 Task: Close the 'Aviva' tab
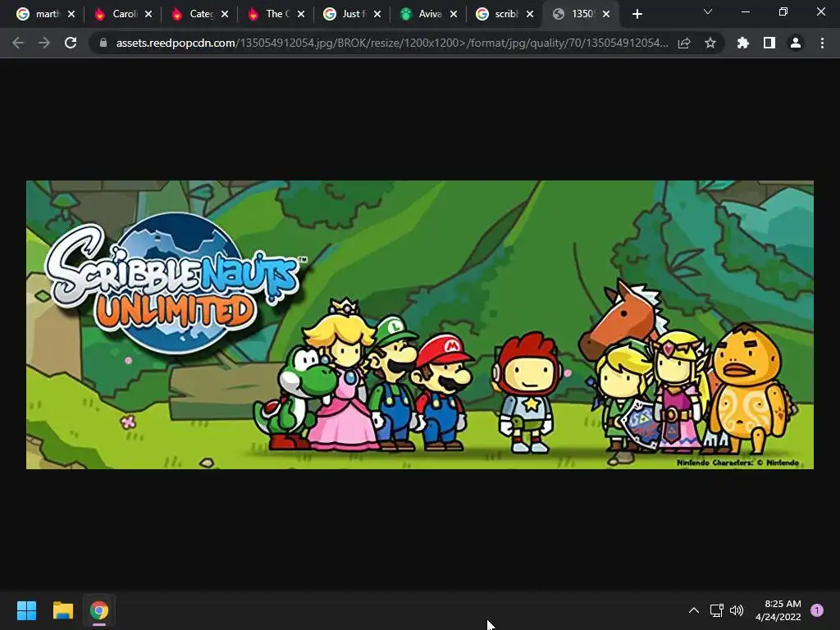(454, 14)
